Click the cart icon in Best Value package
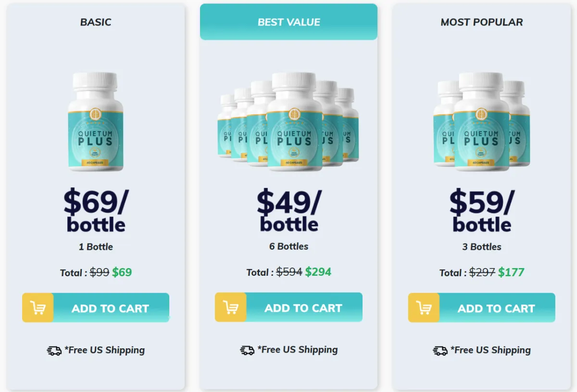577x392 pixels. click(231, 307)
